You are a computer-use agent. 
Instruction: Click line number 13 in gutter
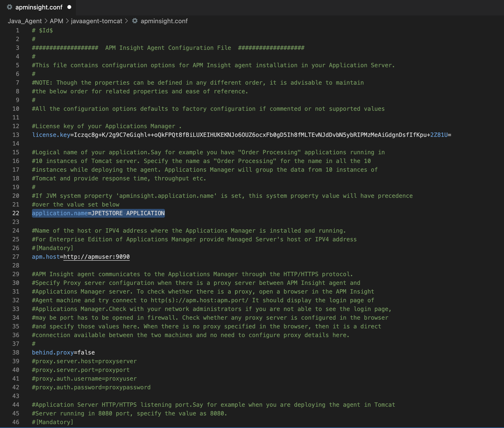(16, 135)
